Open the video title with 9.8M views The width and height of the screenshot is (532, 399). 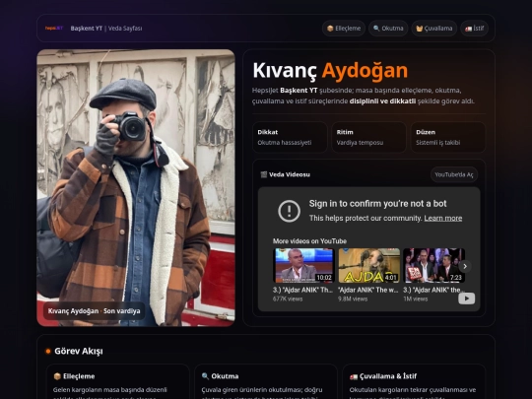(367, 290)
